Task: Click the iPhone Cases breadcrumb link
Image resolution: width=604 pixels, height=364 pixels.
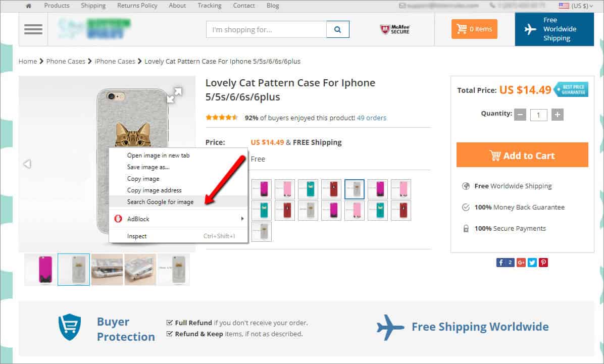Action: (x=115, y=61)
